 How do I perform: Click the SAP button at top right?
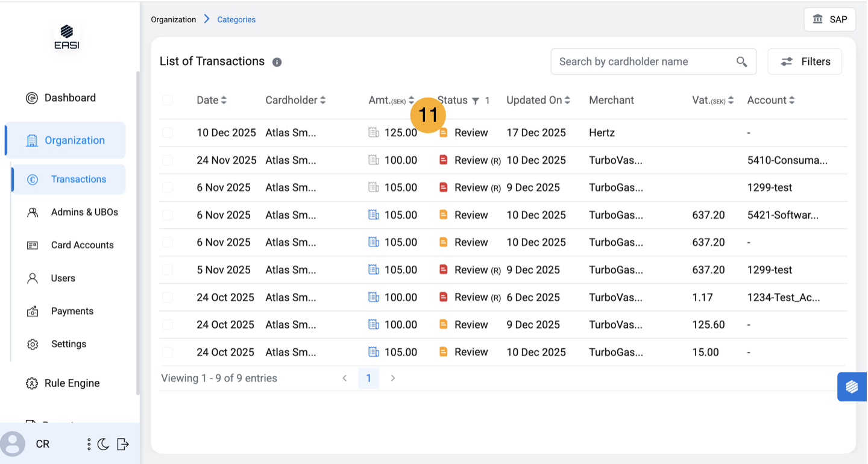[x=830, y=19]
